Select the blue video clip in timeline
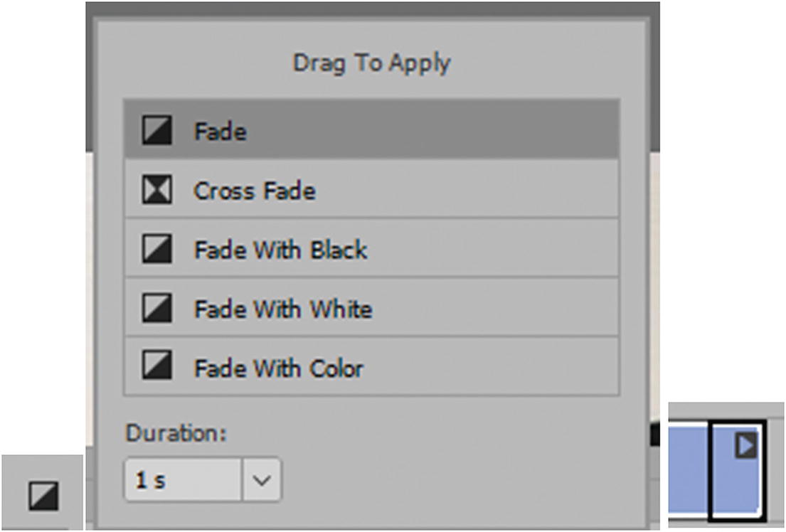This screenshot has height=532, width=786. click(x=688, y=468)
